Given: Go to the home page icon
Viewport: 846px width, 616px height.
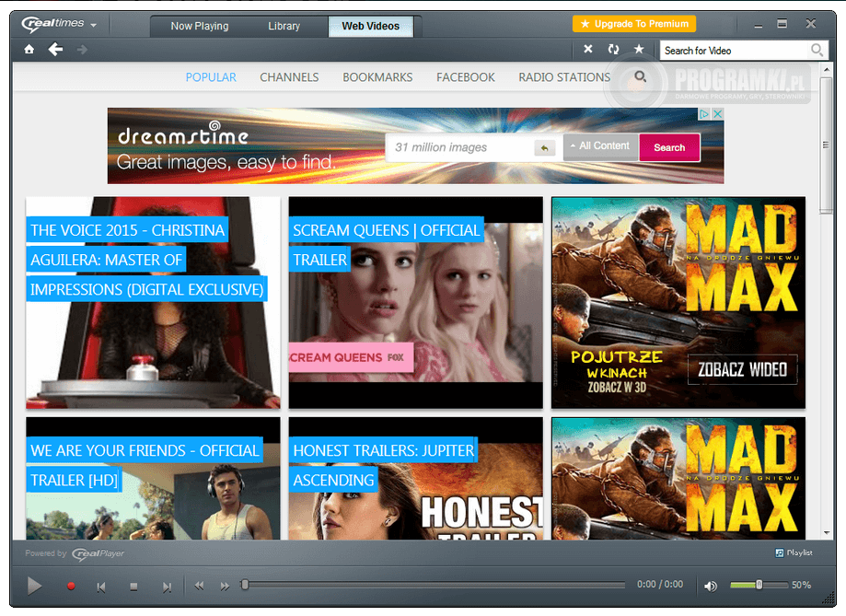Looking at the screenshot, I should [x=29, y=50].
